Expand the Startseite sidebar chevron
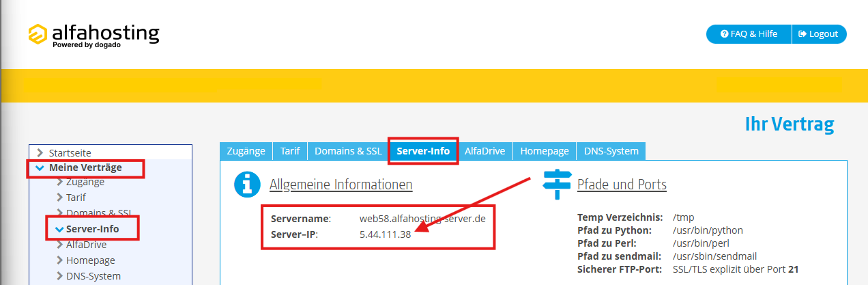Viewport: 868px width, 285px height. point(40,153)
